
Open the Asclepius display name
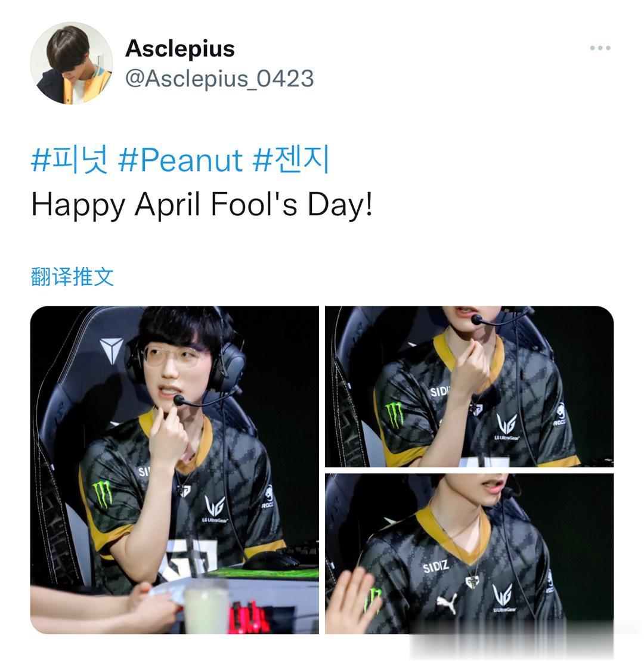point(179,49)
